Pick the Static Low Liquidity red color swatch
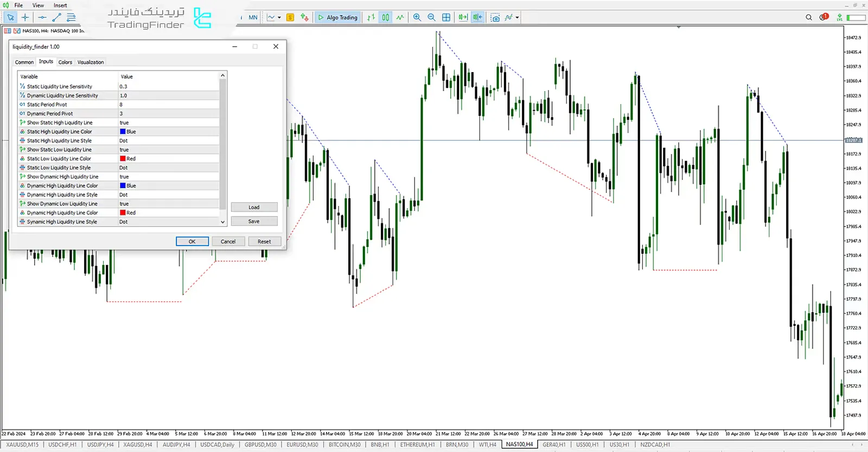 123,159
